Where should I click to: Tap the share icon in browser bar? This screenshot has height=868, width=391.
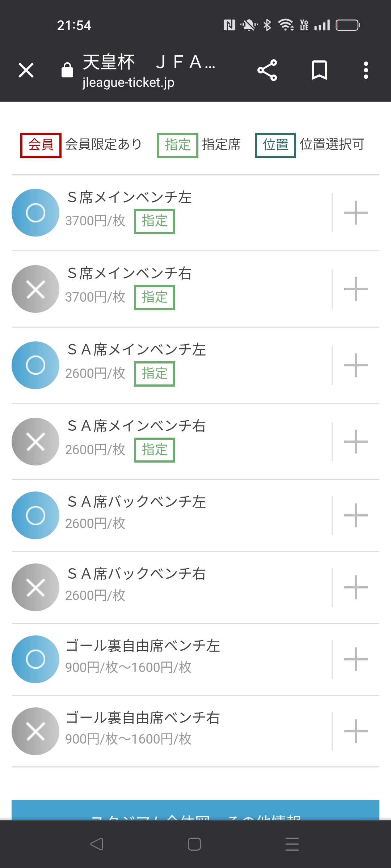267,70
